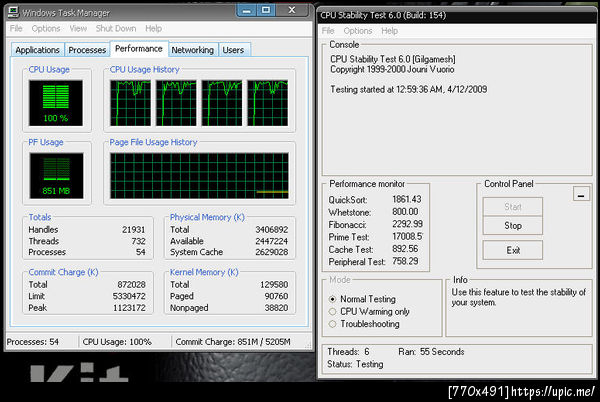
Task: Click the second CPU usage history graph
Action: click(176, 103)
